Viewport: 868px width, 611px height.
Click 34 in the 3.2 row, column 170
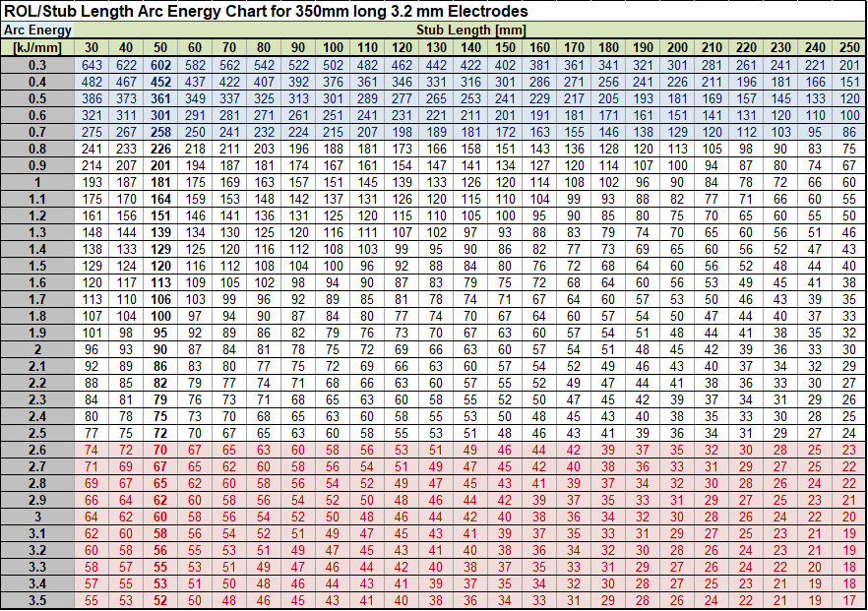pos(574,550)
